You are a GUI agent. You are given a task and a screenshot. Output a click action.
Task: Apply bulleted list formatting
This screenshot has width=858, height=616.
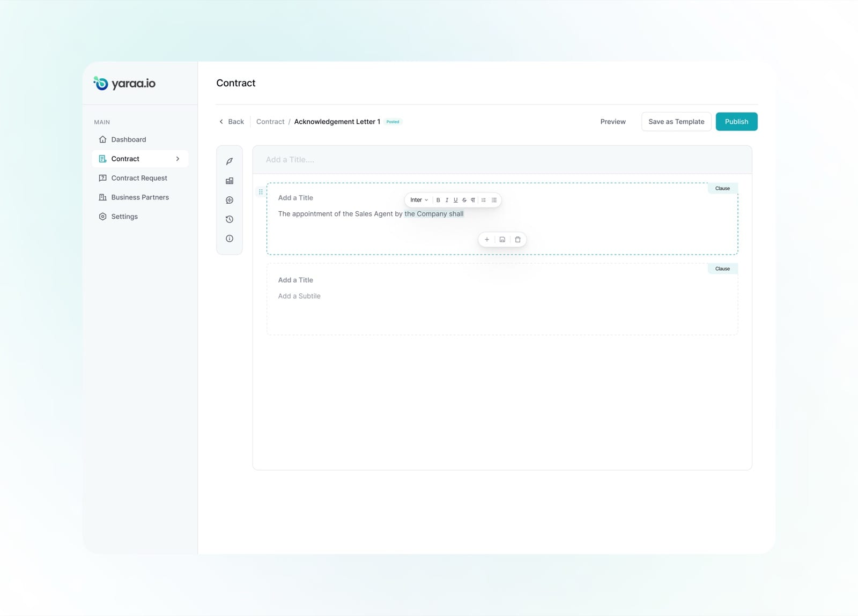click(494, 200)
